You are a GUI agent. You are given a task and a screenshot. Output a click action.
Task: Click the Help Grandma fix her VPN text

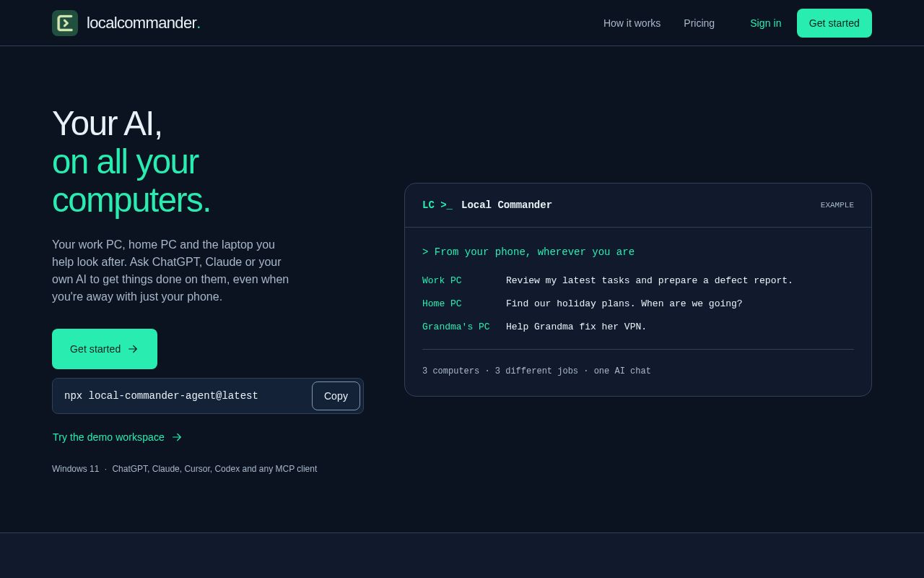[576, 327]
